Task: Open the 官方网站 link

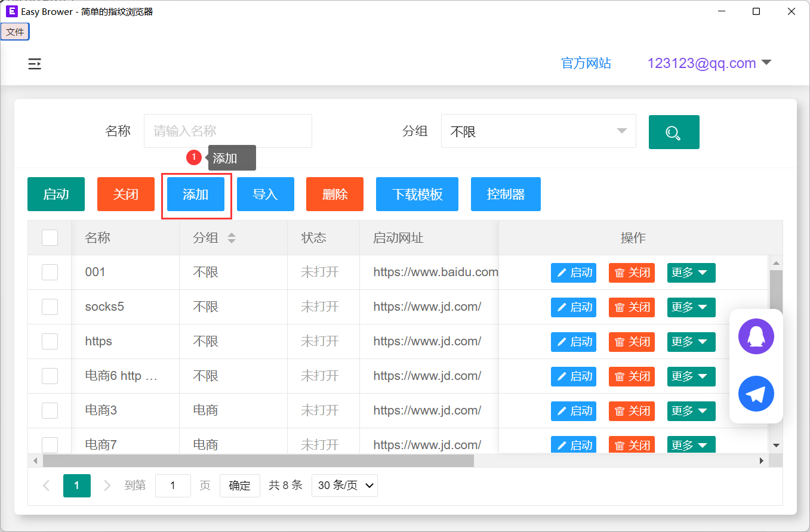Action: coord(586,63)
